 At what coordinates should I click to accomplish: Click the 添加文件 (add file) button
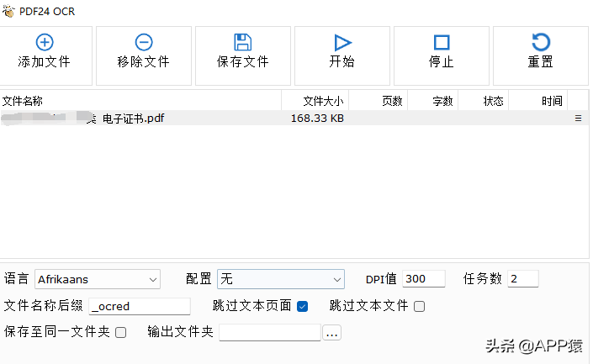[x=45, y=55]
